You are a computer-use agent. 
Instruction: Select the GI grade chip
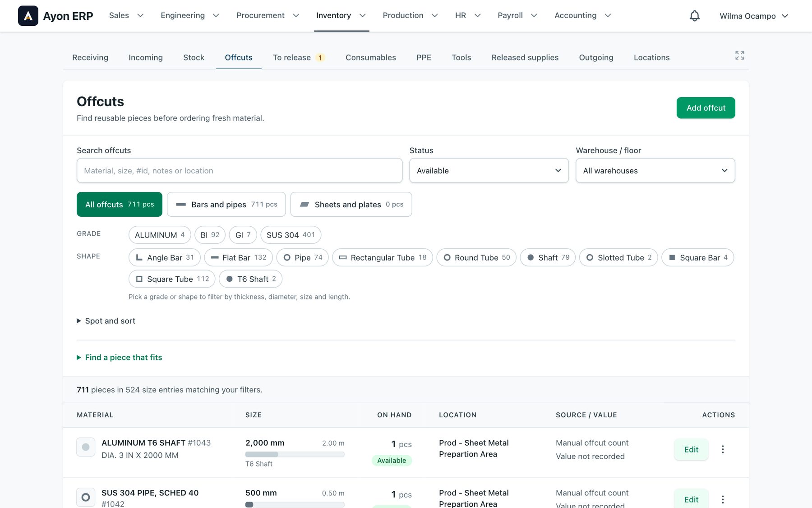tap(243, 235)
